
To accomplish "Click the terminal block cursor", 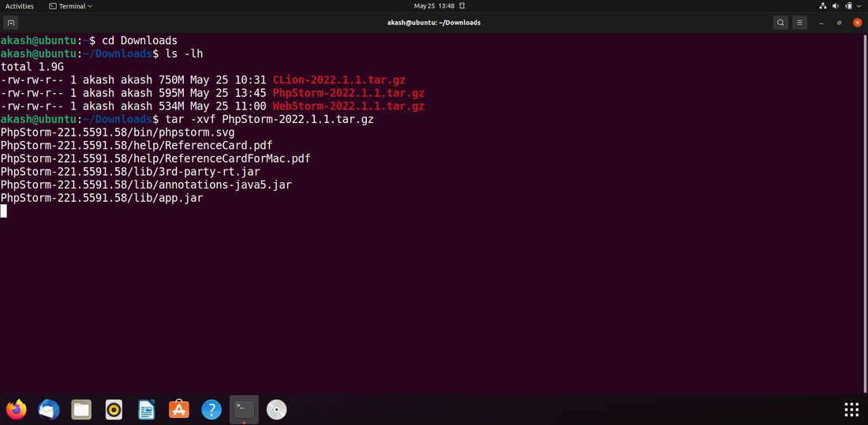I will [x=4, y=211].
